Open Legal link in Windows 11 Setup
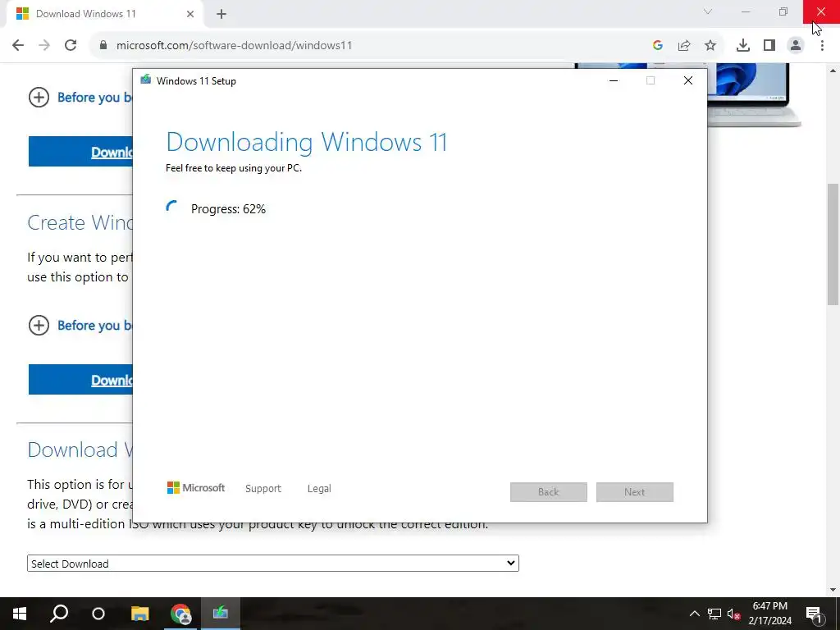Image resolution: width=840 pixels, height=630 pixels. (x=319, y=489)
